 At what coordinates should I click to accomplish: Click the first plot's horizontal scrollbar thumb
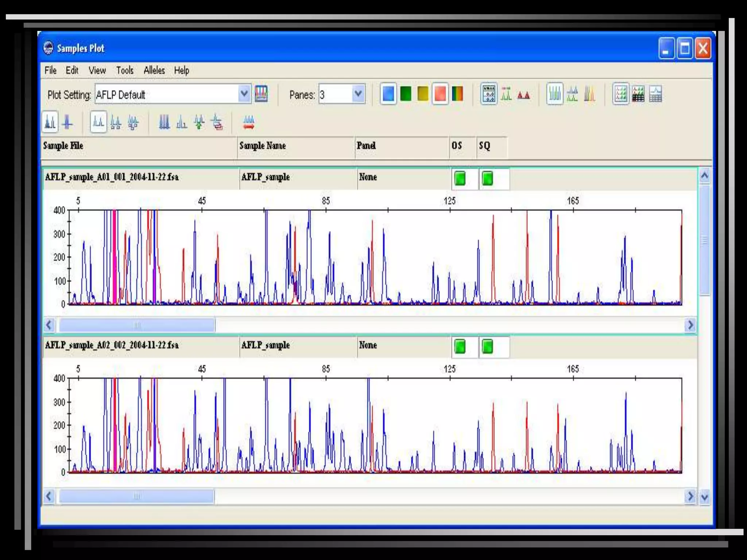pos(137,325)
